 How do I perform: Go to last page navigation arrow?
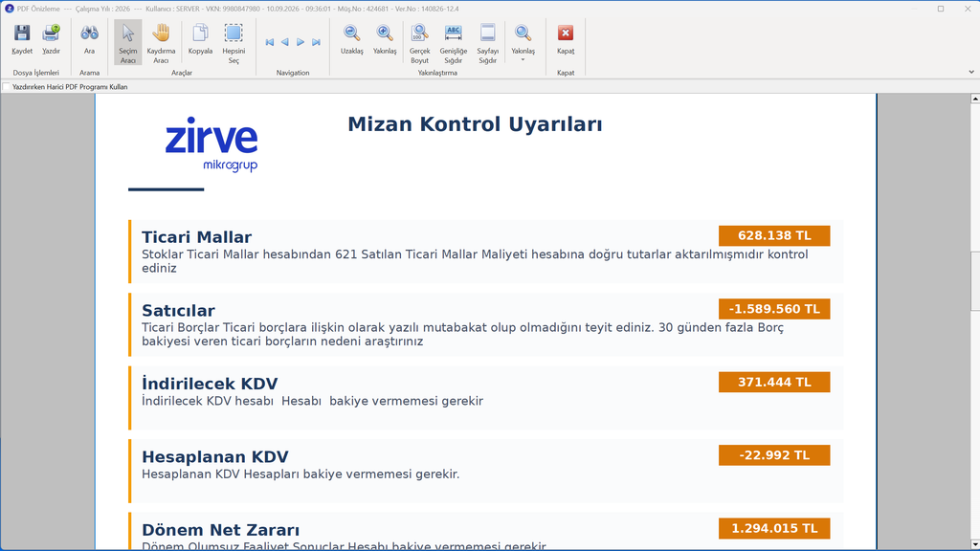coord(316,42)
